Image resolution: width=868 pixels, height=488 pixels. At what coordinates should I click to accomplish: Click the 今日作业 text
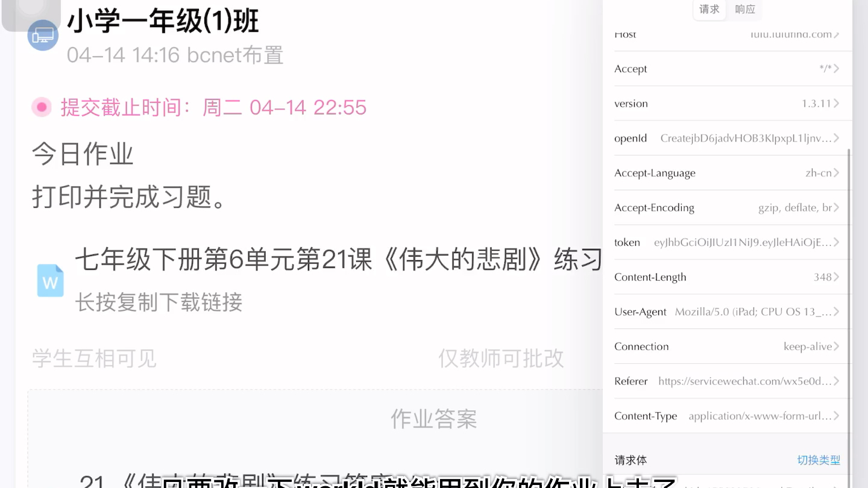[83, 154]
